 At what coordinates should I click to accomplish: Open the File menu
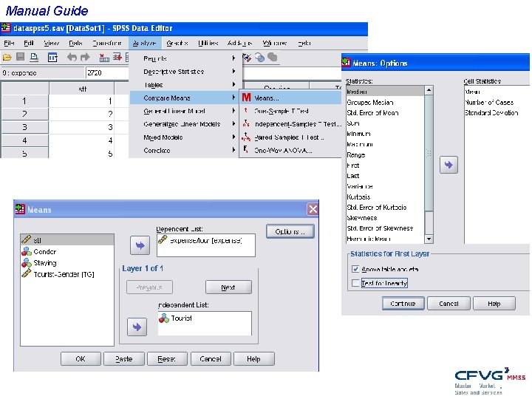[x=9, y=43]
